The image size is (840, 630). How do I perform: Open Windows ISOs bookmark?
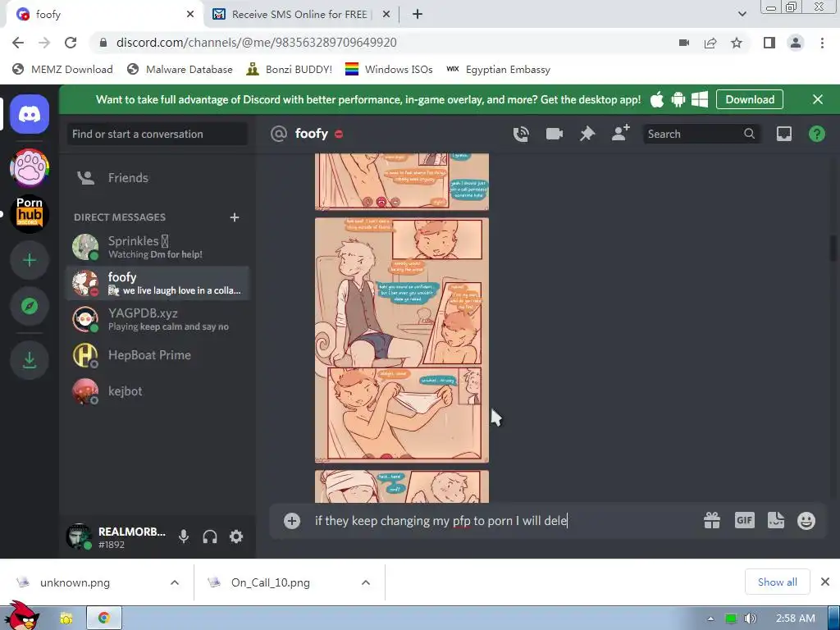tap(389, 69)
